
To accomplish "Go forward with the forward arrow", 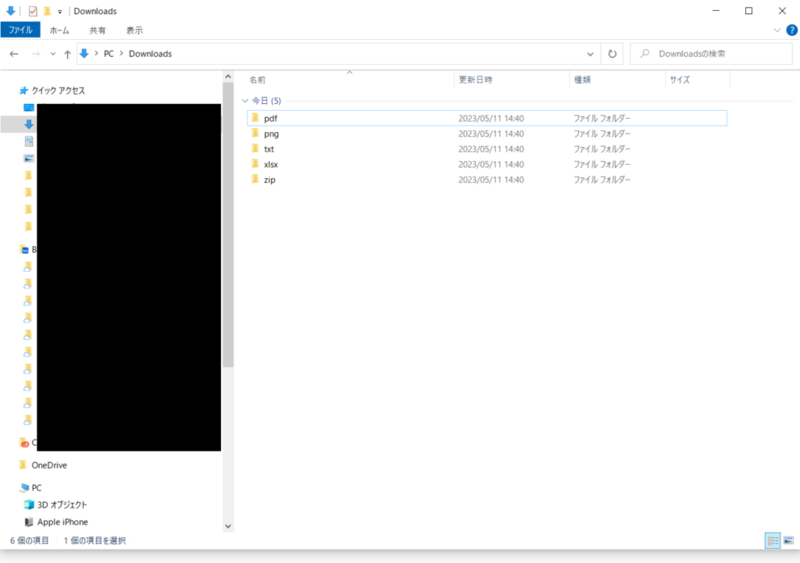I will click(x=36, y=54).
